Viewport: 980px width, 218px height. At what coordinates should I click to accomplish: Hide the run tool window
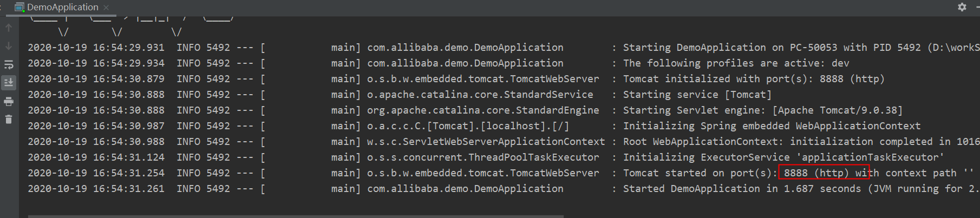pos(977,7)
